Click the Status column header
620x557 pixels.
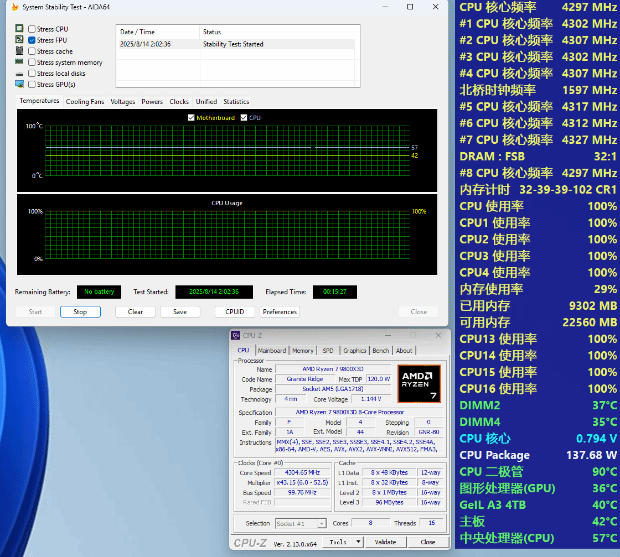(279, 32)
